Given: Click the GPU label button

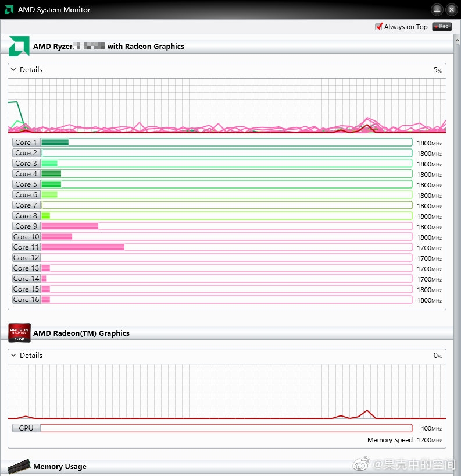Looking at the screenshot, I should coord(26,428).
